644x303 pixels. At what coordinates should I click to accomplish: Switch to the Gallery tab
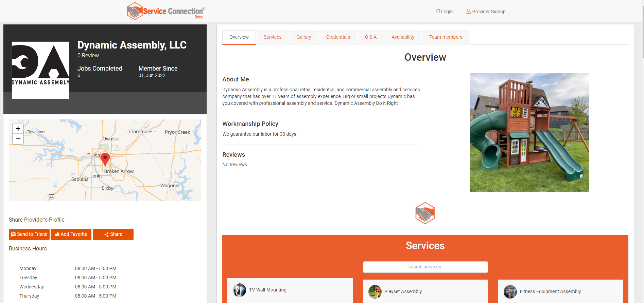click(303, 37)
